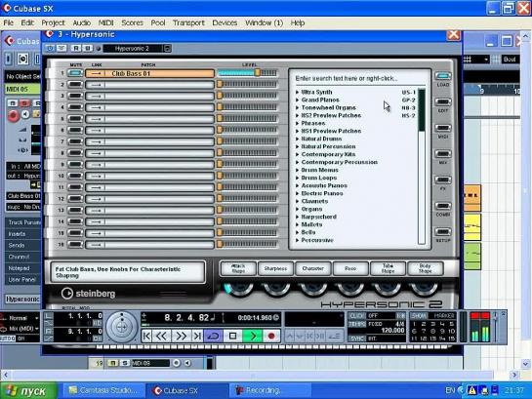Click the patch browser vertical scrollbar
The height and width of the screenshot is (399, 532).
tap(422, 166)
